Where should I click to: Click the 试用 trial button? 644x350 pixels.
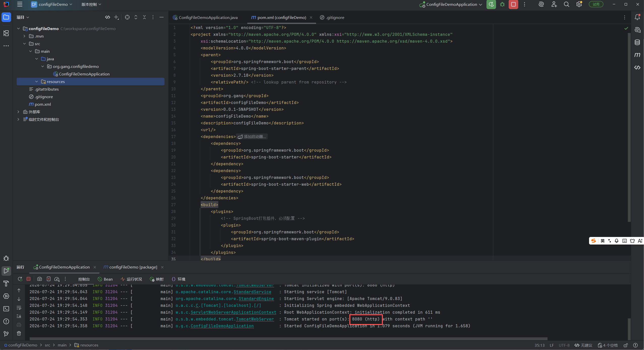596,4
